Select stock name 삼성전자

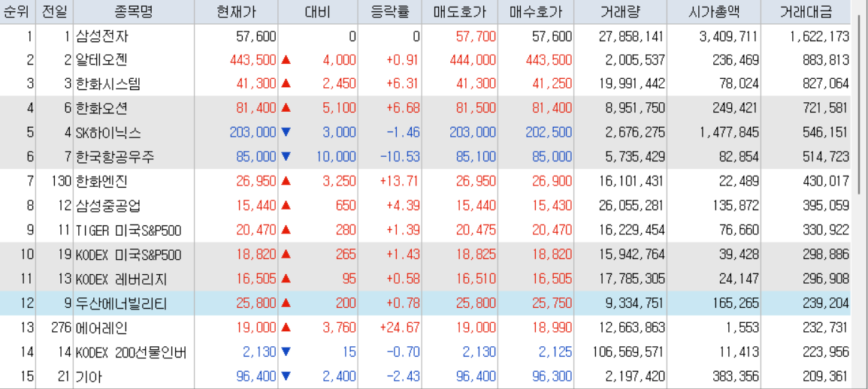pyautogui.click(x=104, y=37)
